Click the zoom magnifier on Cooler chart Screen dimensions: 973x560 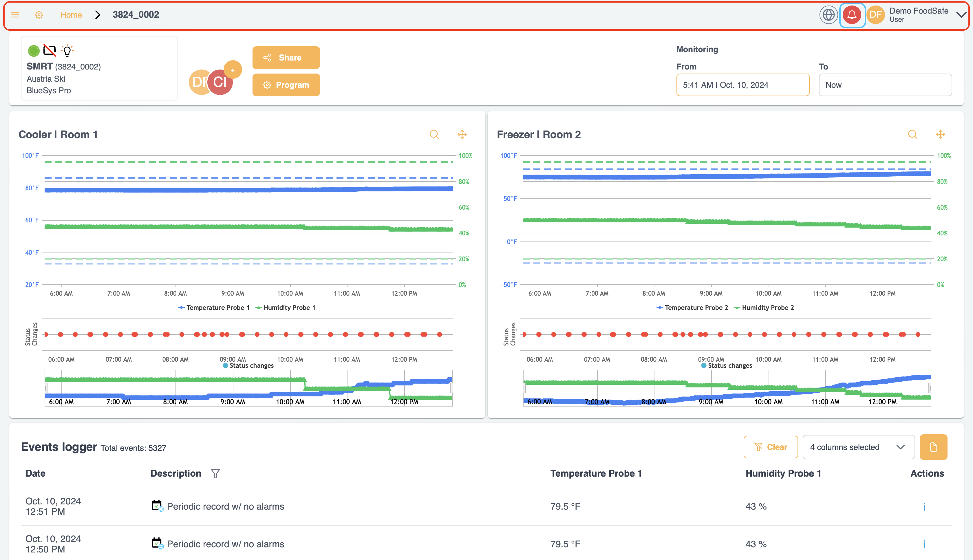point(434,134)
